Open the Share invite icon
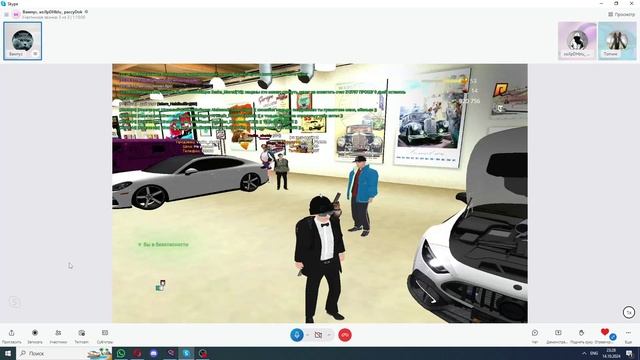 11,333
